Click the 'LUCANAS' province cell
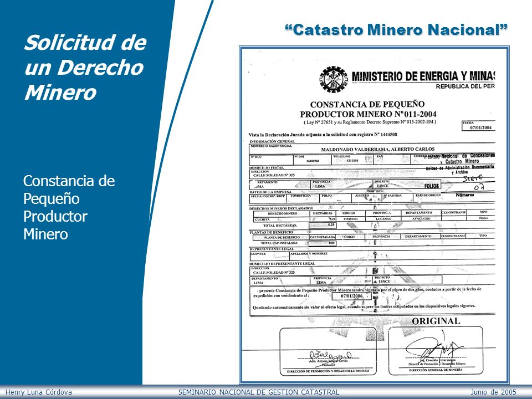 (383, 219)
